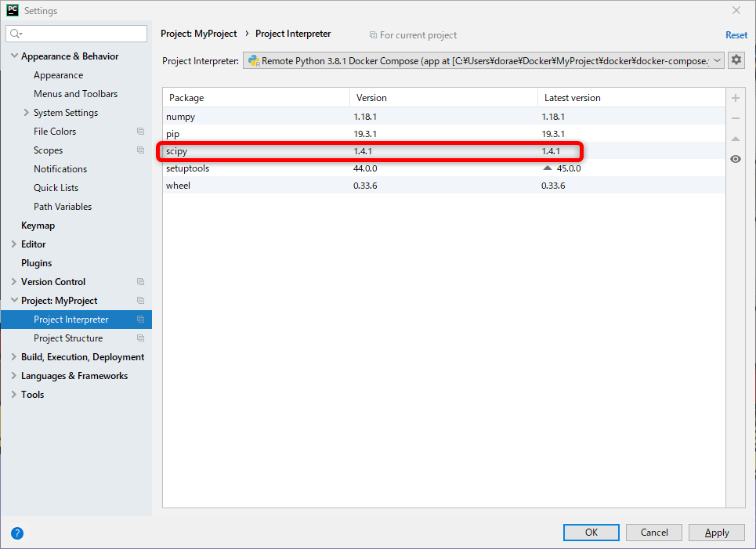756x549 pixels.
Task: Click Project: MyProject in the breadcrumb
Action: [199, 34]
